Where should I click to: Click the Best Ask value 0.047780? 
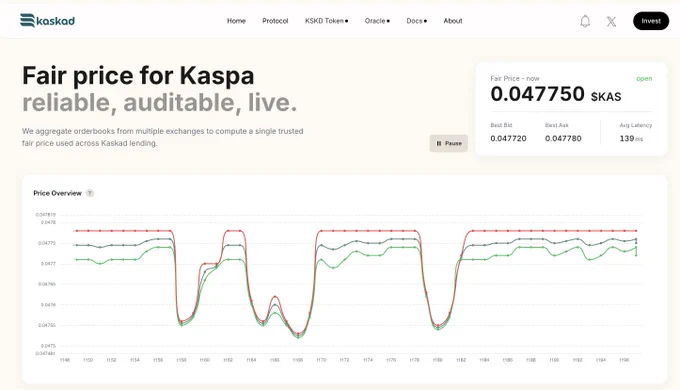(x=563, y=138)
